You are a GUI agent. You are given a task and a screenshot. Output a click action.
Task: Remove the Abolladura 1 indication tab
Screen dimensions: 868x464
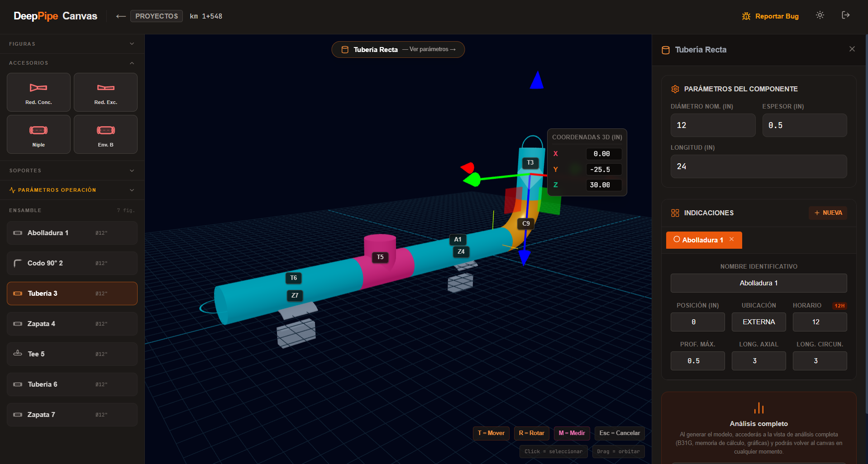click(x=732, y=239)
